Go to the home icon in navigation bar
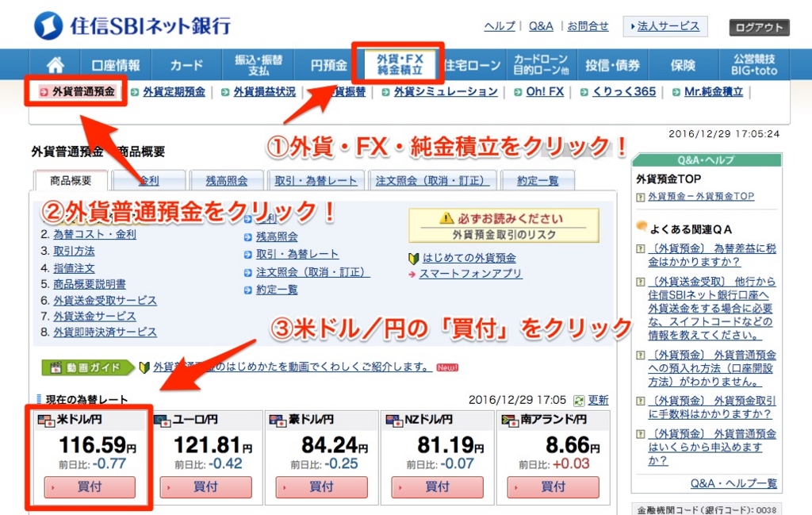 pos(55,65)
